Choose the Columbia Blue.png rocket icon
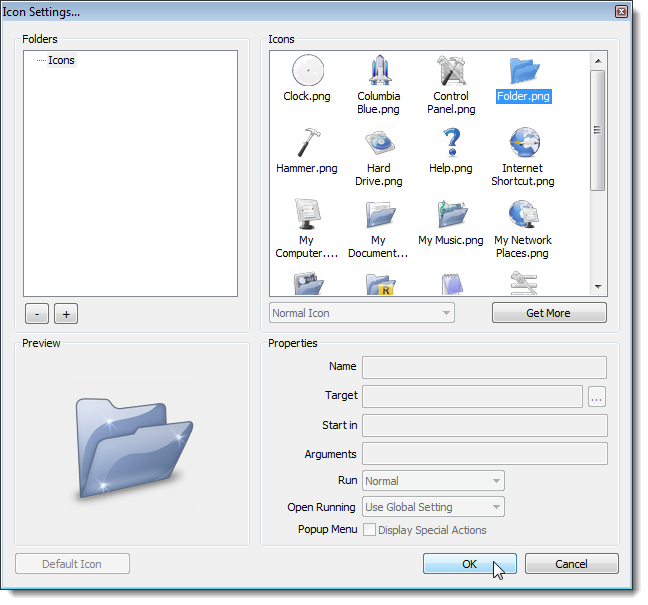The width and height of the screenshot is (648, 605). point(379,70)
